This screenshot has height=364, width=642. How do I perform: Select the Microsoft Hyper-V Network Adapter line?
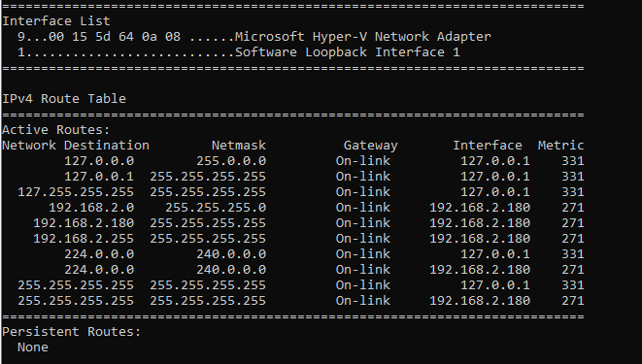click(253, 37)
